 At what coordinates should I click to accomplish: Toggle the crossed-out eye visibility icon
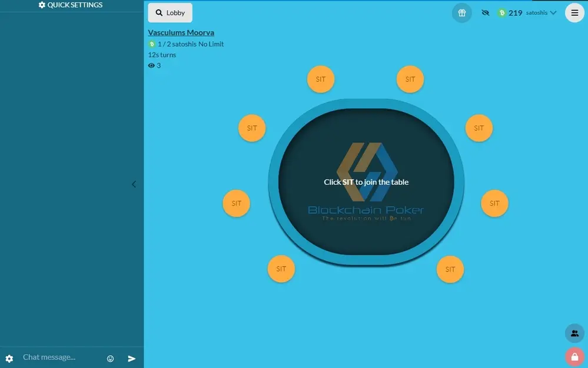pos(485,13)
